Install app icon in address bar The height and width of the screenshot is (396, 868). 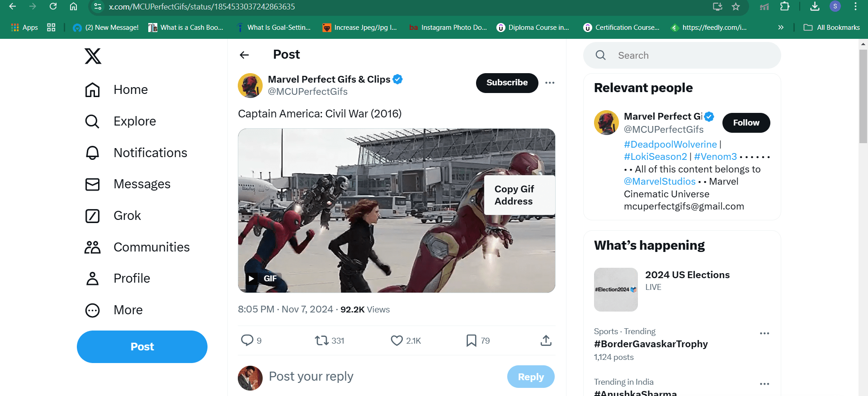coord(717,6)
